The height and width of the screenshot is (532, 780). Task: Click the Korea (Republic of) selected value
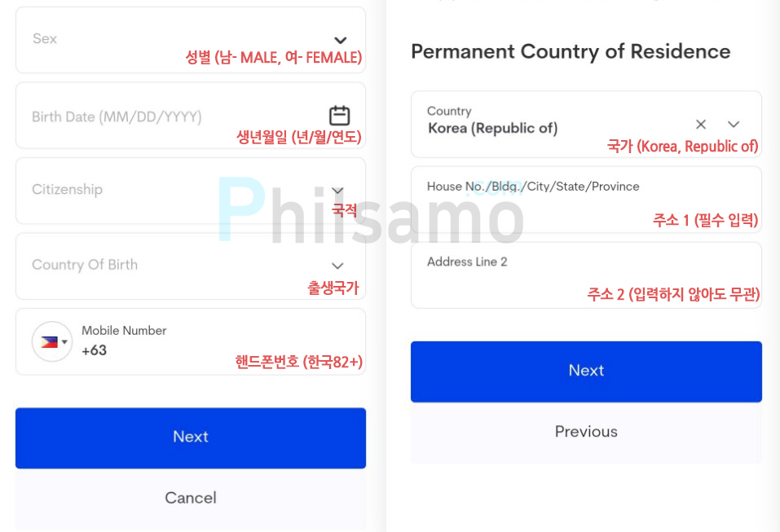[492, 128]
